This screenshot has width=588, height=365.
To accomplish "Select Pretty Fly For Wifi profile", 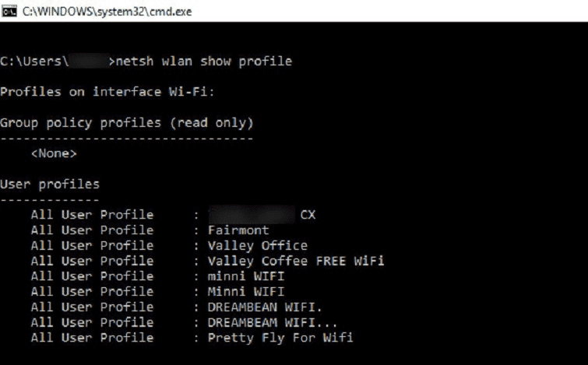I will [280, 338].
